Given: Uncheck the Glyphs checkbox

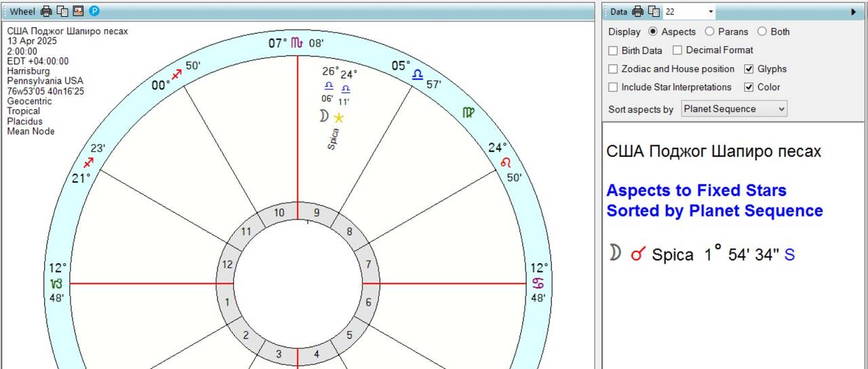Looking at the screenshot, I should point(749,69).
